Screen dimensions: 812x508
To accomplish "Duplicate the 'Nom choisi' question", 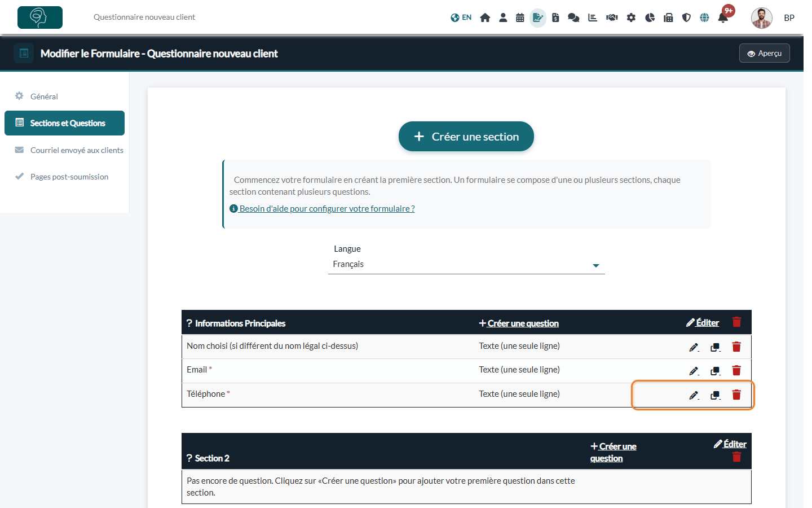I will 716,347.
